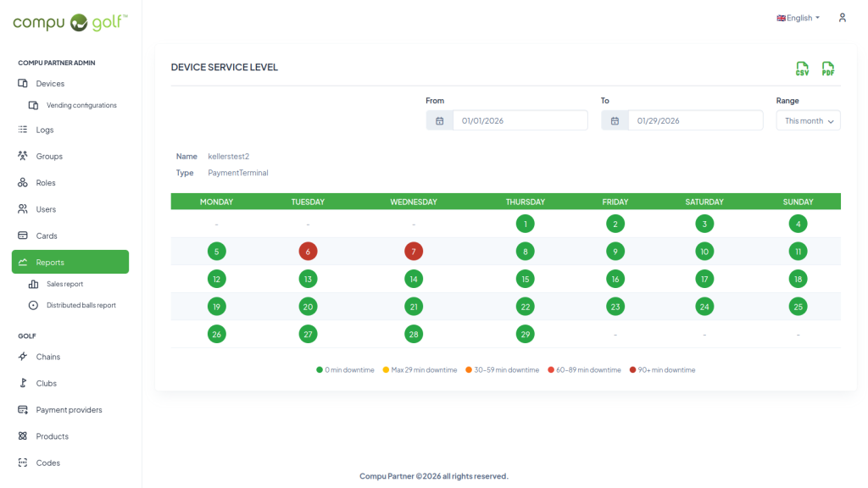Open the Range 'This month' dropdown
The image size is (868, 488).
(x=808, y=121)
